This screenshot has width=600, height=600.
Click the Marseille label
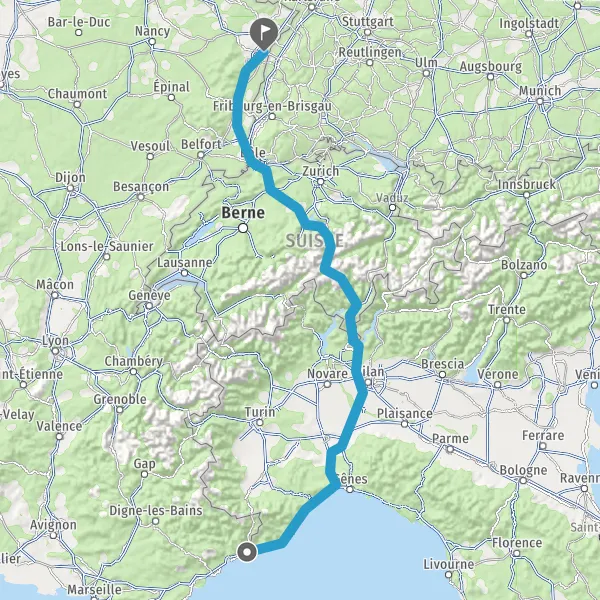coord(95,589)
